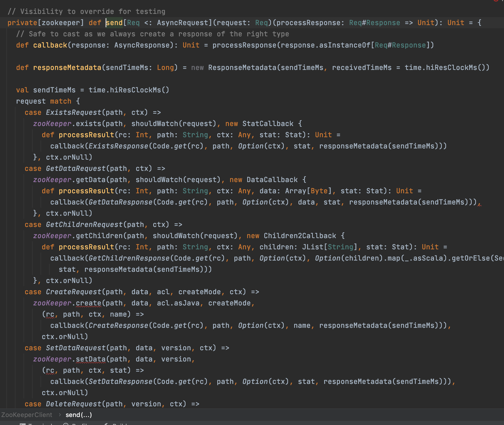This screenshot has height=425, width=504.
Task: Click 'StatCallback' class name
Action: [x=268, y=124]
